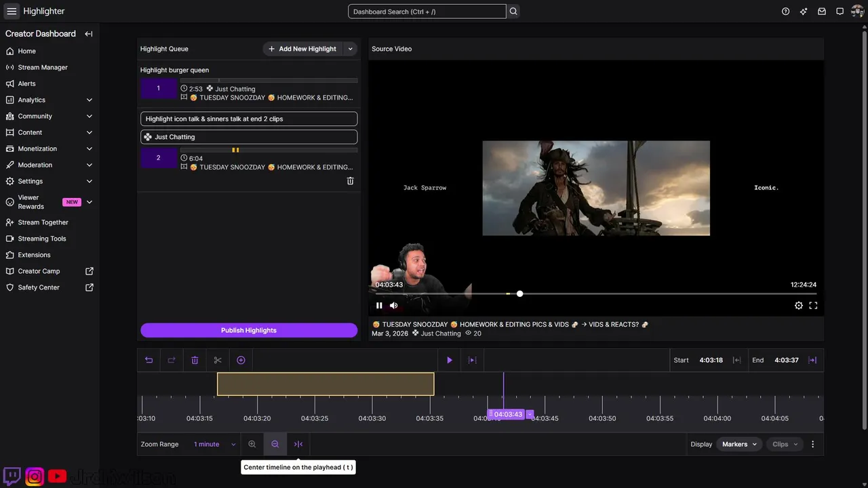Screen dimensions: 868x488
Task: Expand the Community section
Action: click(90, 117)
